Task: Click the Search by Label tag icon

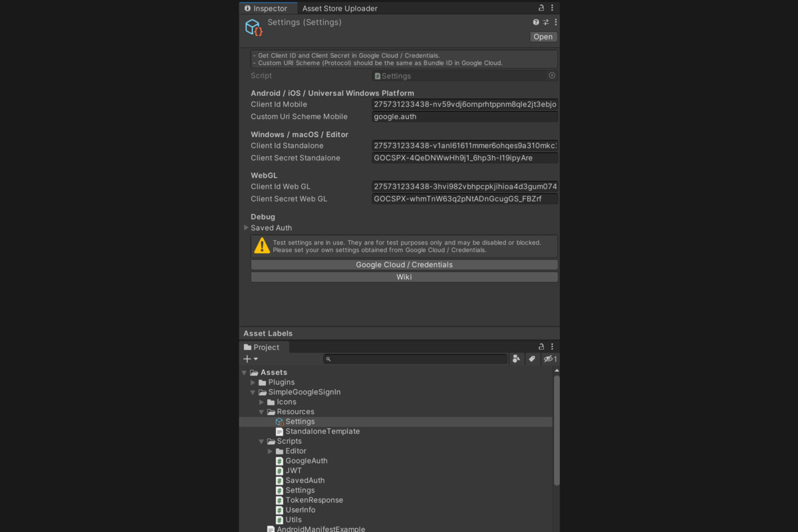Action: [x=532, y=359]
